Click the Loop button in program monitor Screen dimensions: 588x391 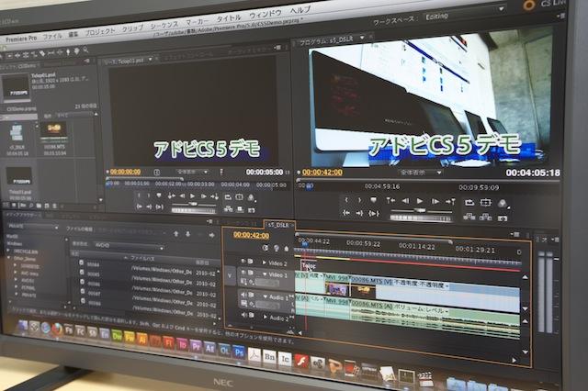coord(469,203)
